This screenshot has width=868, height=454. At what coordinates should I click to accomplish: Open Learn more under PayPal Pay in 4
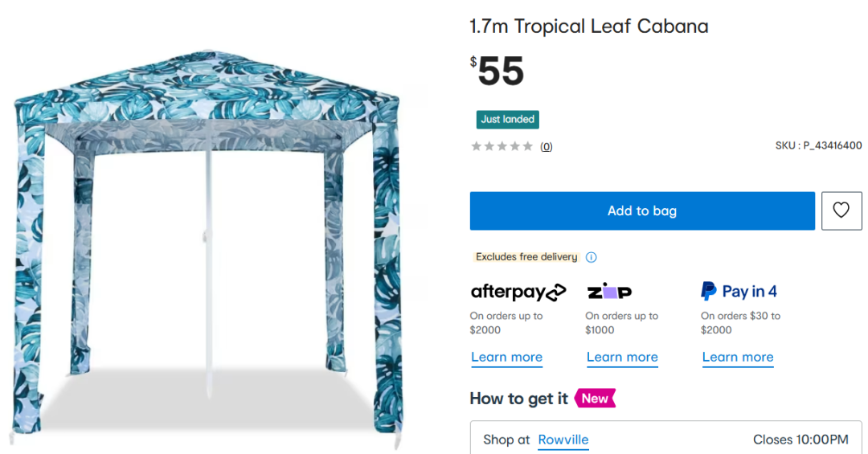coord(738,358)
